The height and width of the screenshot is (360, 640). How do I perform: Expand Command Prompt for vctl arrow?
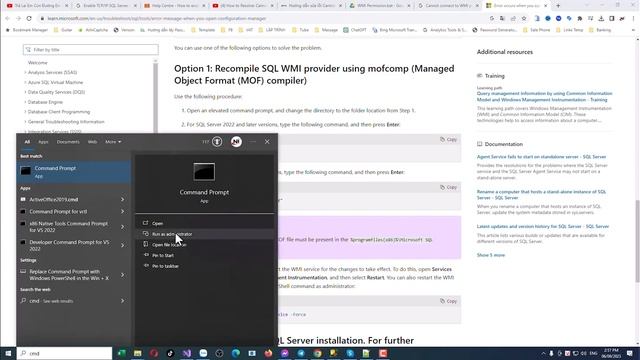pyautogui.click(x=122, y=211)
